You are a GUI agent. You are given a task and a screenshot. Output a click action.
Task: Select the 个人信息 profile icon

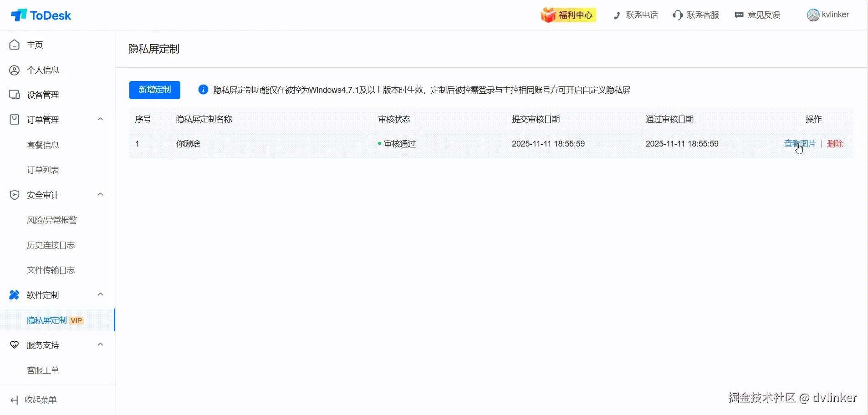click(x=15, y=70)
